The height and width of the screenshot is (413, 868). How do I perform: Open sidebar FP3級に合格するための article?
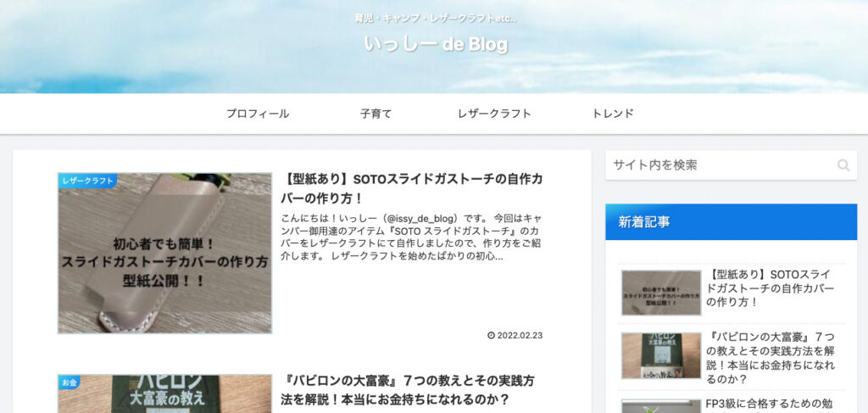770,405
